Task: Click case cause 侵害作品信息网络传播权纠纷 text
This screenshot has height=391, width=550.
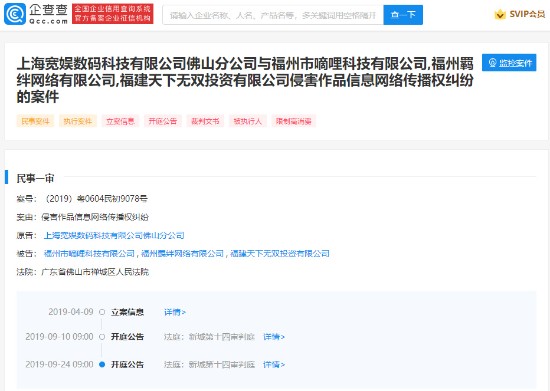Action: [x=95, y=217]
